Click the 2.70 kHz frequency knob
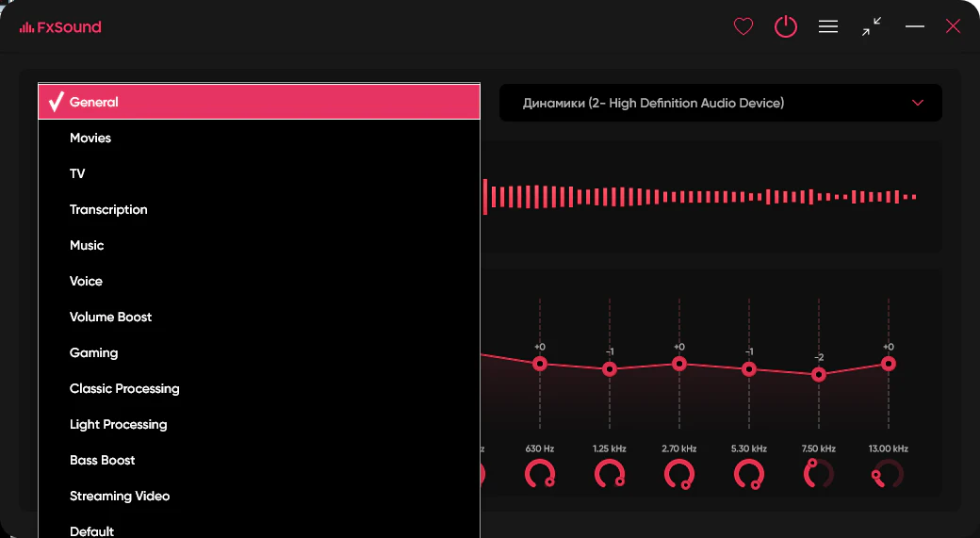The width and height of the screenshot is (980, 538). (679, 474)
